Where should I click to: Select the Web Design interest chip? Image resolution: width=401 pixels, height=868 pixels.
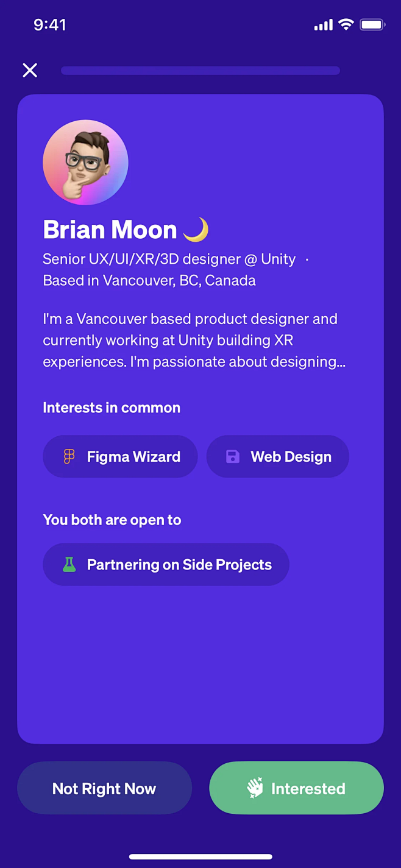pos(278,457)
